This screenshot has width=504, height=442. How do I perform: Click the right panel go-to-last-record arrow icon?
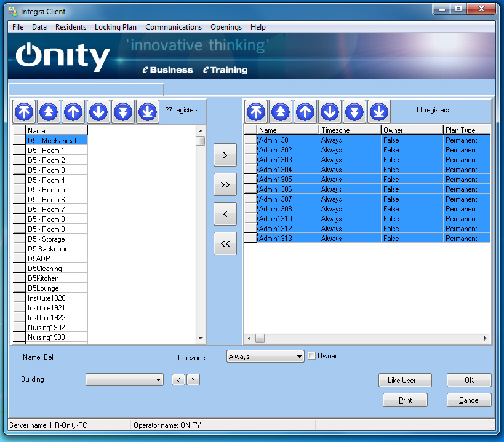pos(379,111)
